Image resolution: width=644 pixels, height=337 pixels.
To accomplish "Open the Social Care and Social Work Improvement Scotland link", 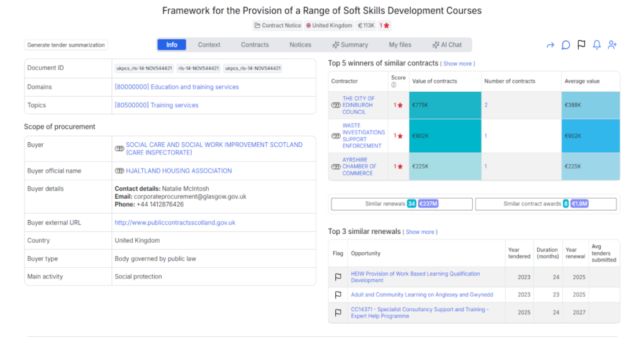I will [x=214, y=148].
